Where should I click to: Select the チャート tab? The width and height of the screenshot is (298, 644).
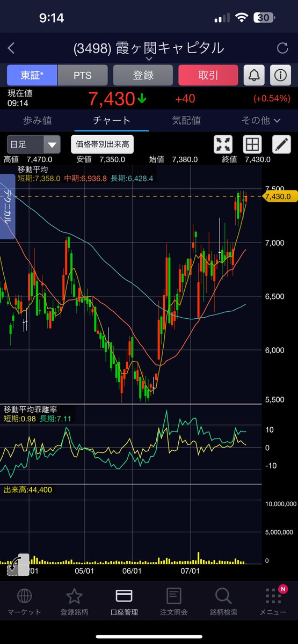111,120
